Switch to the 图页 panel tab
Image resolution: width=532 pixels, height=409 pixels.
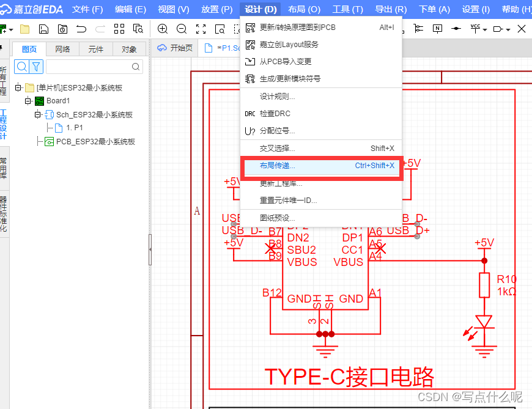tap(29, 49)
